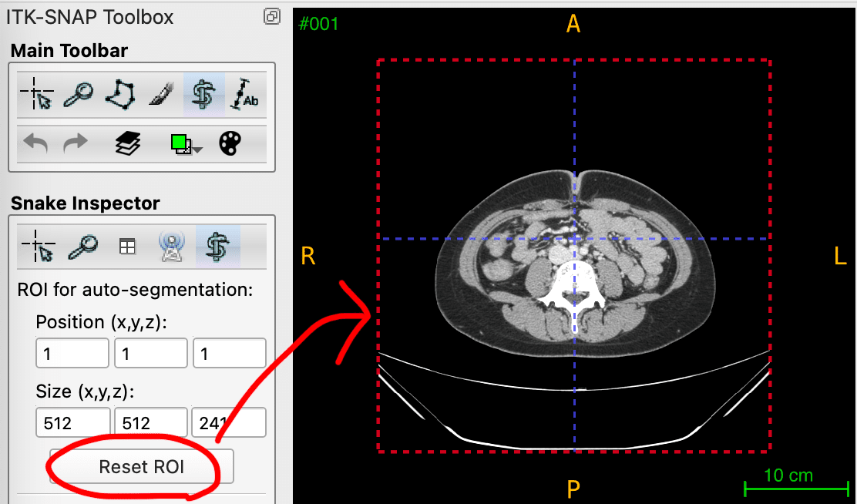857x504 pixels.
Task: Click the Position x input field
Action: pyautogui.click(x=72, y=353)
